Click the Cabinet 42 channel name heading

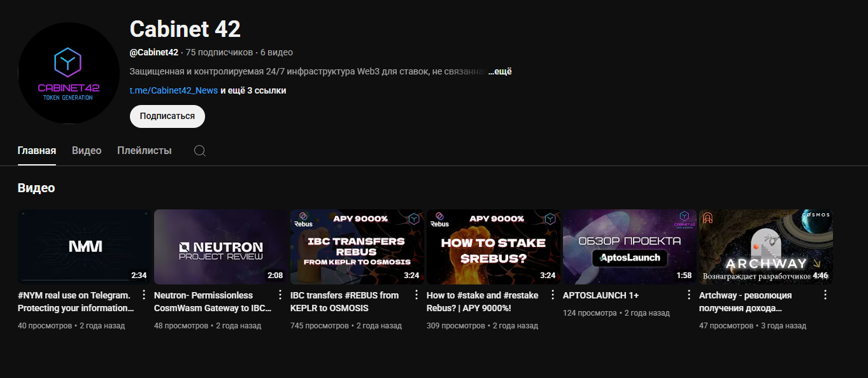click(x=185, y=29)
